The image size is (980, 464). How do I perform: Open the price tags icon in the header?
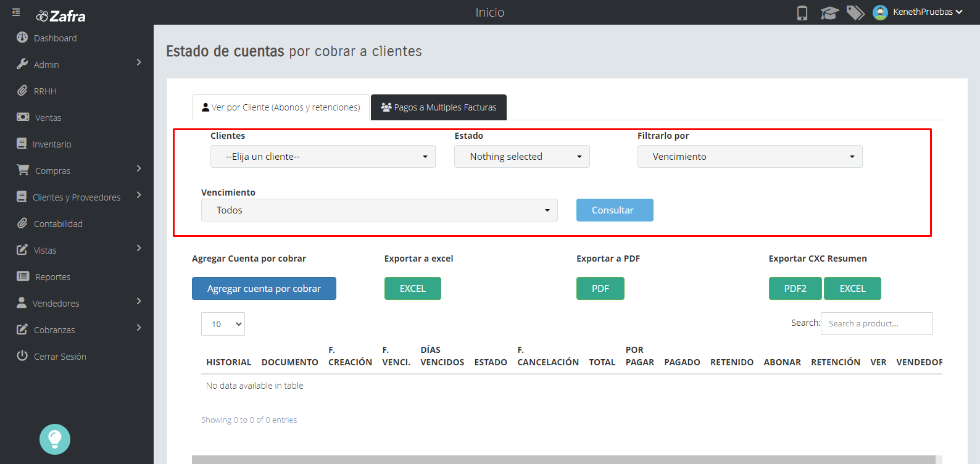pyautogui.click(x=855, y=13)
